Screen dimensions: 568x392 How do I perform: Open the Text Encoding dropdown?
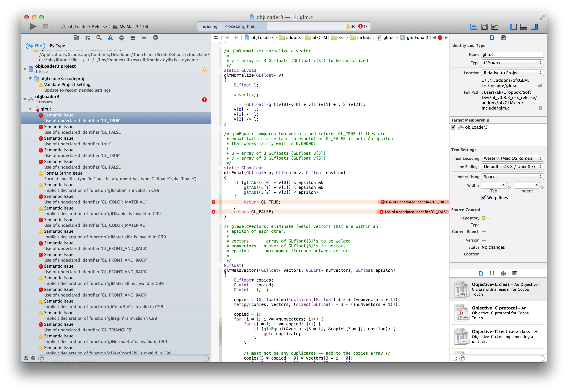[512, 158]
